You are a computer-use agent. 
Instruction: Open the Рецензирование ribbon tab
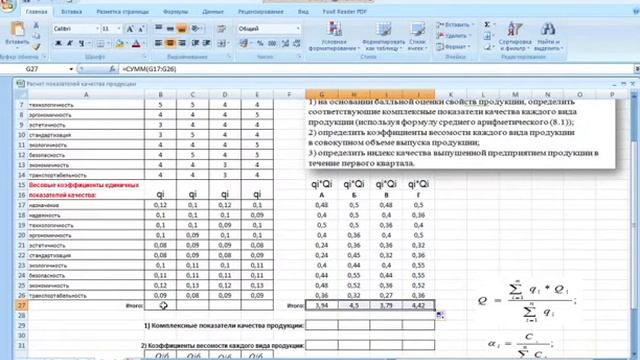pos(261,12)
